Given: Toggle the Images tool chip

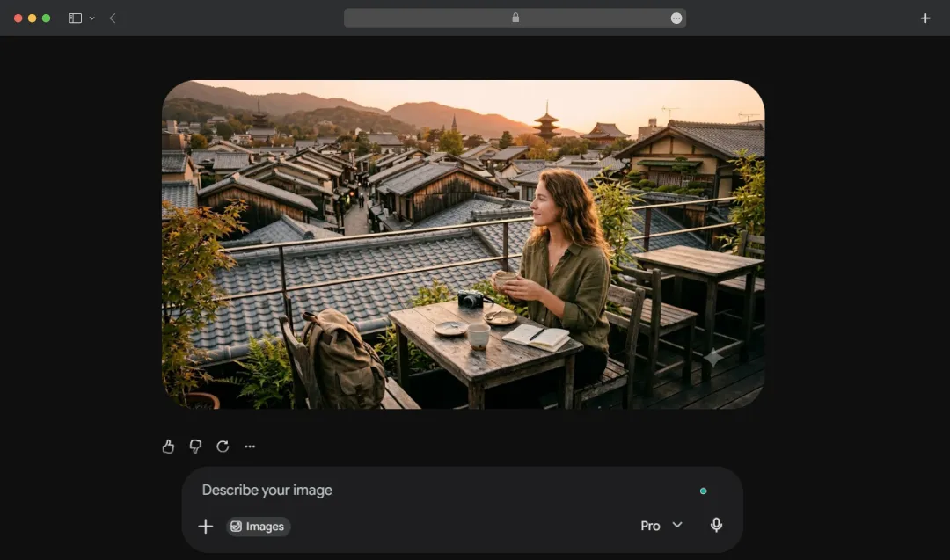Looking at the screenshot, I should (x=258, y=526).
